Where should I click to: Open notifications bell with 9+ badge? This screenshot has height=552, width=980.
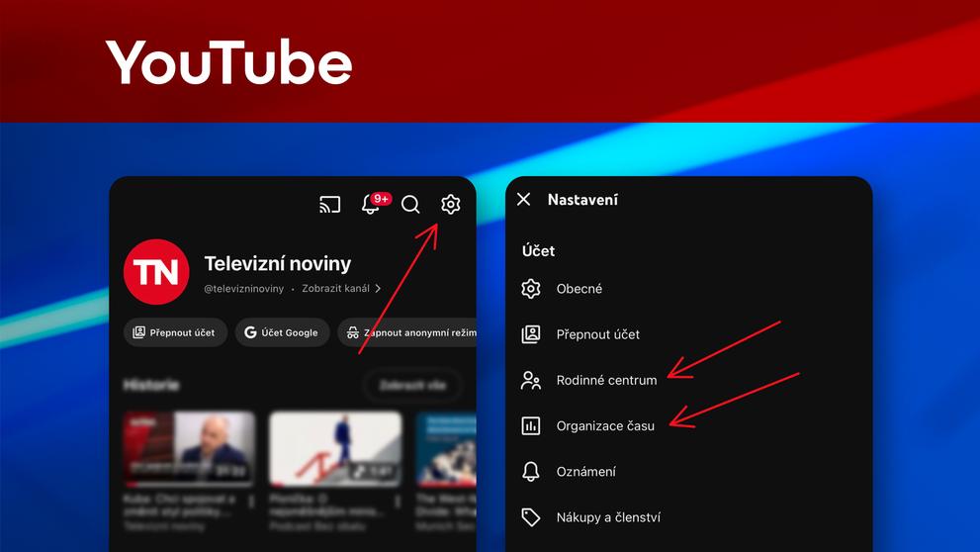click(375, 203)
